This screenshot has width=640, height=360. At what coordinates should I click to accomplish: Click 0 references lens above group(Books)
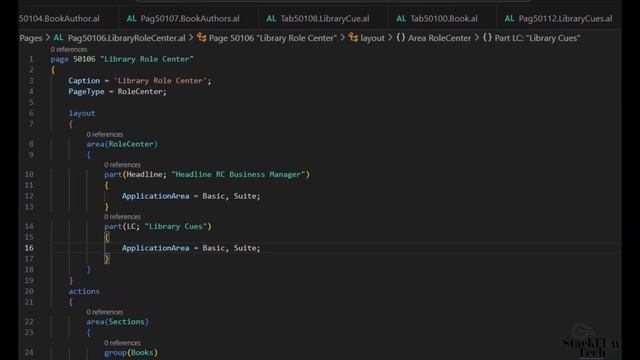(122, 343)
